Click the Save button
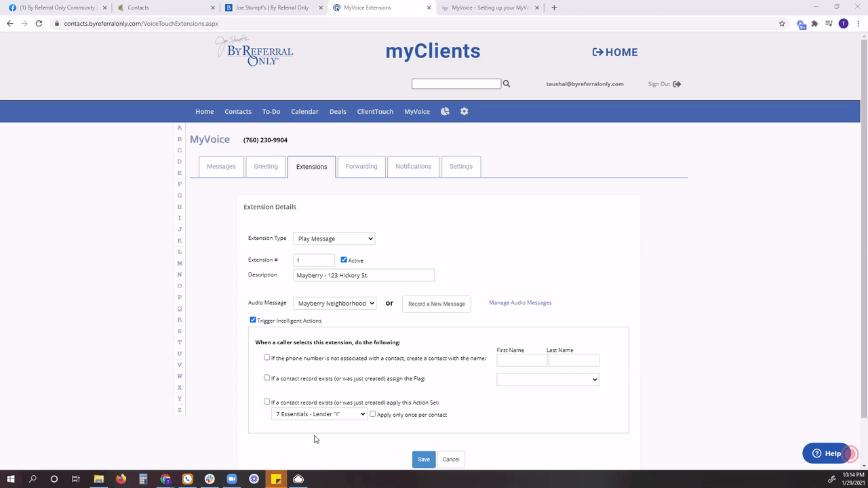 (424, 460)
